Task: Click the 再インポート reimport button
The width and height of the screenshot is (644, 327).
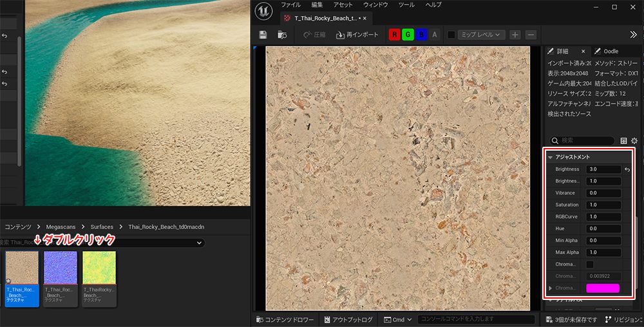Action: [x=357, y=35]
